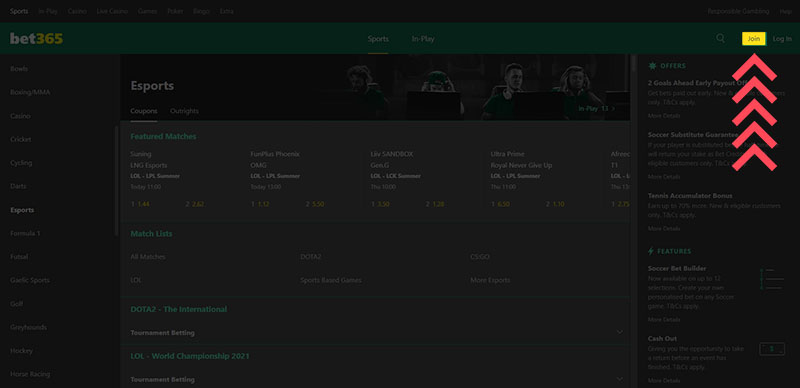Select Cricket in the sidebar
The width and height of the screenshot is (800, 388).
pyautogui.click(x=21, y=139)
